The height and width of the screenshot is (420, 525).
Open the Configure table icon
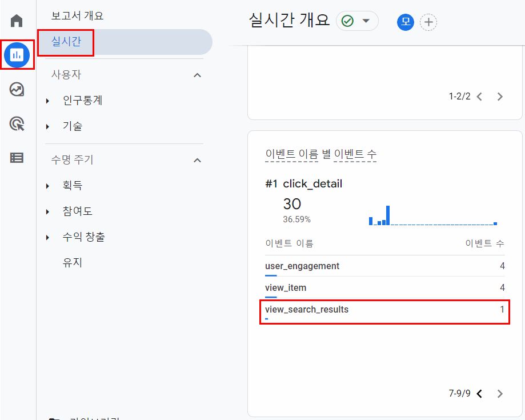pyautogui.click(x=17, y=158)
